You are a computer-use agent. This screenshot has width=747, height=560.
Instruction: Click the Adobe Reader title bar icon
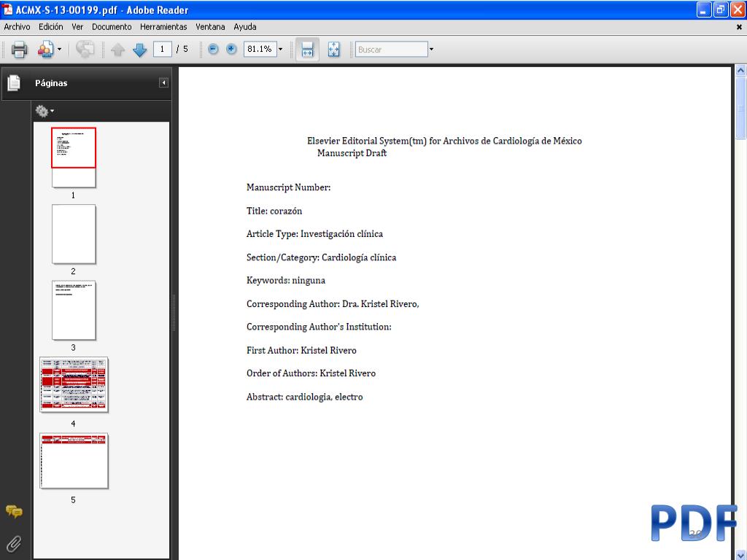tap(8, 9)
